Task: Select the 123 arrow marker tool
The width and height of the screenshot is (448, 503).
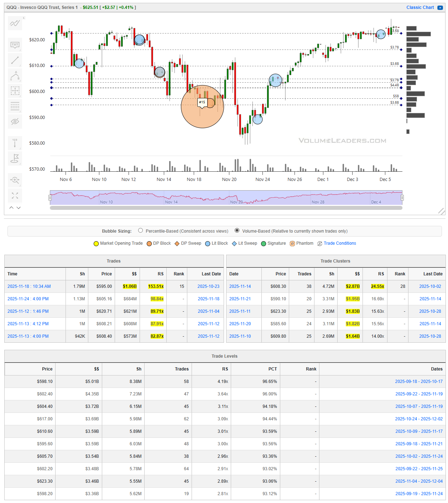Action: click(x=15, y=143)
